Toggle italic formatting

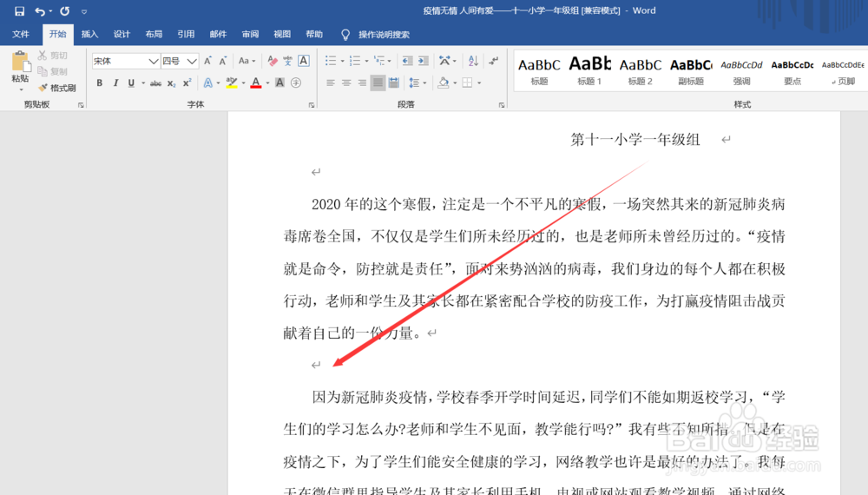(115, 83)
